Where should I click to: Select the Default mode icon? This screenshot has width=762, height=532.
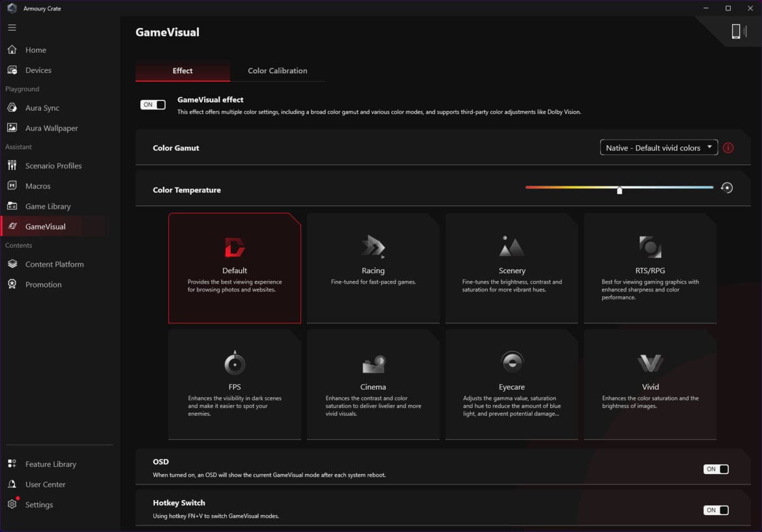[x=235, y=247]
